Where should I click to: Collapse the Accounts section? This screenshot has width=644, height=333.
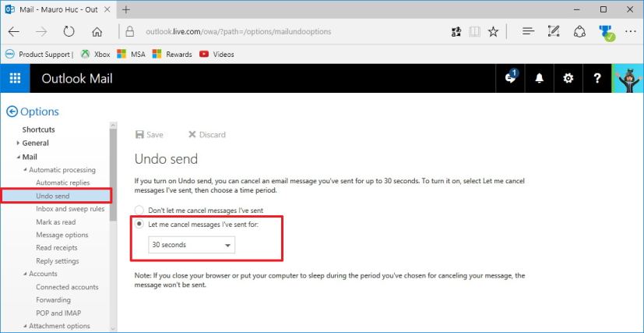click(x=25, y=274)
